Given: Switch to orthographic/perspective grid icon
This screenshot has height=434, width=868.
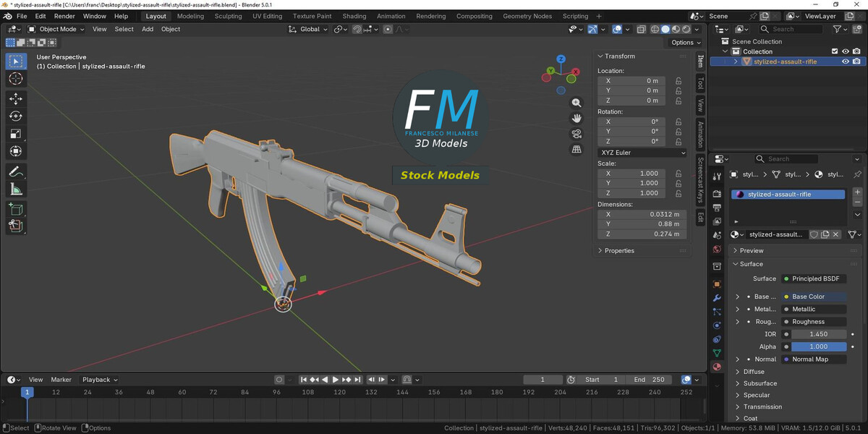Looking at the screenshot, I should 576,149.
